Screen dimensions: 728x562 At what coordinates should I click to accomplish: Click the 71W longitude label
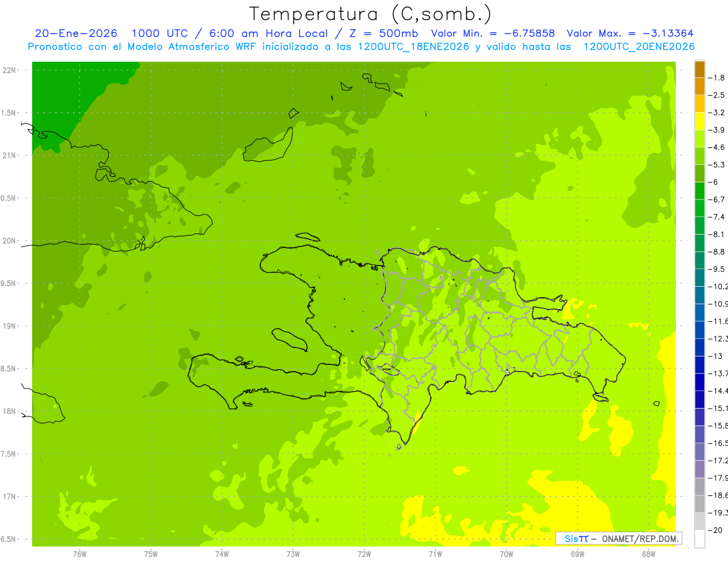tap(435, 554)
